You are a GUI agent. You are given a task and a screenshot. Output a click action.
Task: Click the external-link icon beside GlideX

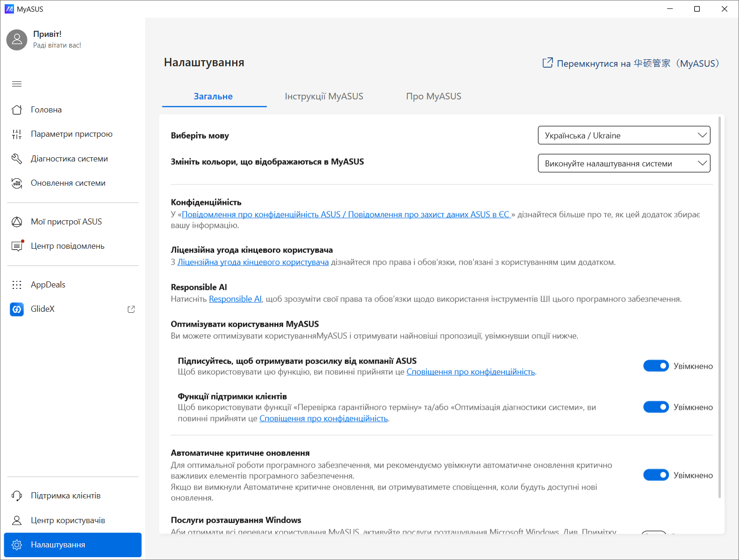coord(131,309)
